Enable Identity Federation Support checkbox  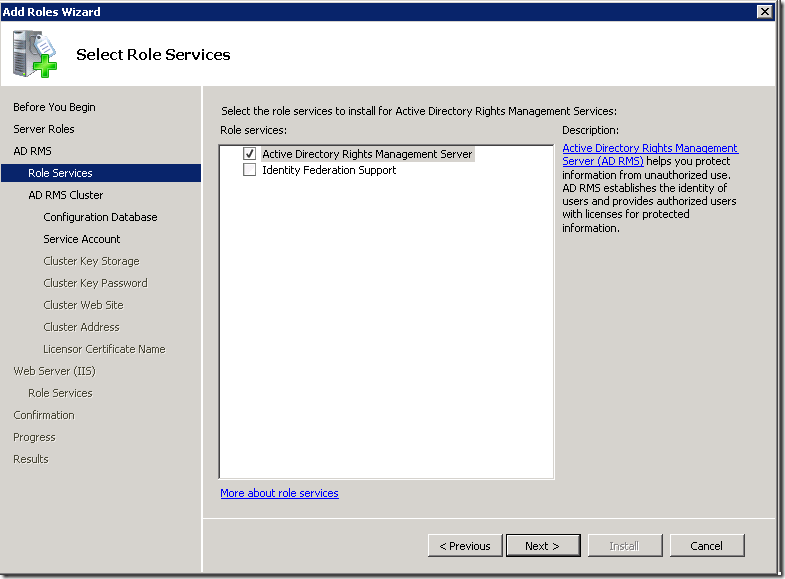[x=249, y=170]
